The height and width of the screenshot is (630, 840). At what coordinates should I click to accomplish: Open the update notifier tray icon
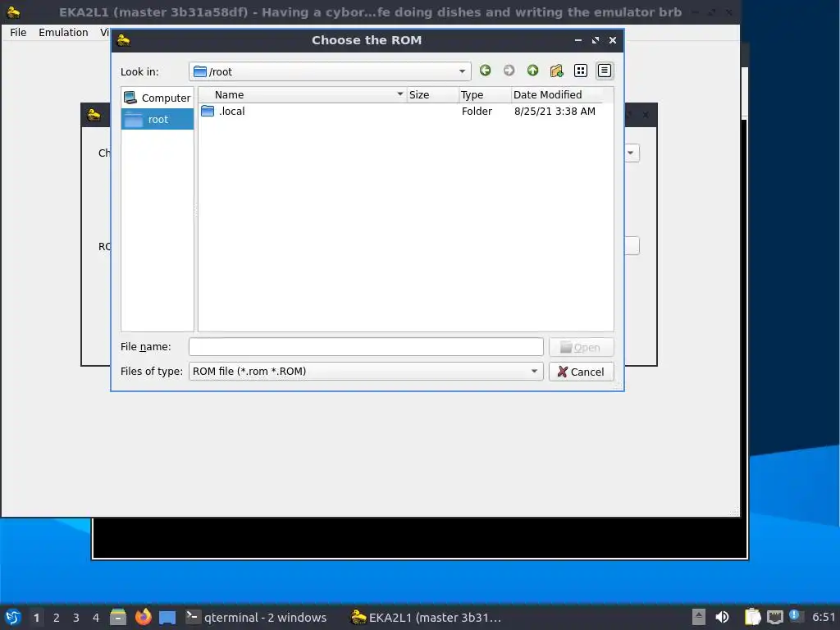796,616
